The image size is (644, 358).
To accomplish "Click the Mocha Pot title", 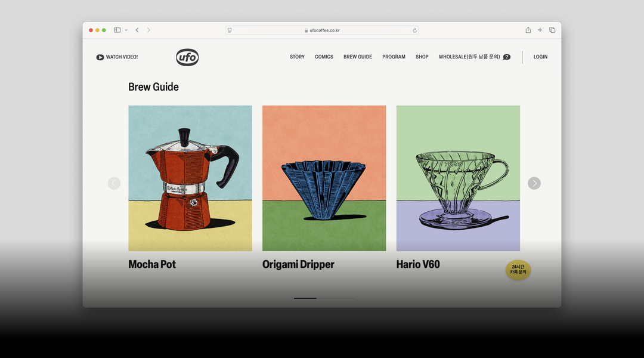I will [152, 264].
